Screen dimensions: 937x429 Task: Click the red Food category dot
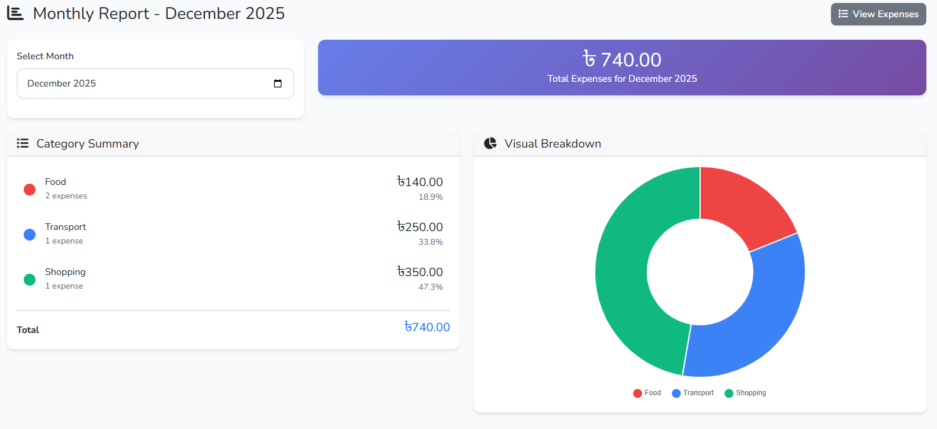click(29, 189)
